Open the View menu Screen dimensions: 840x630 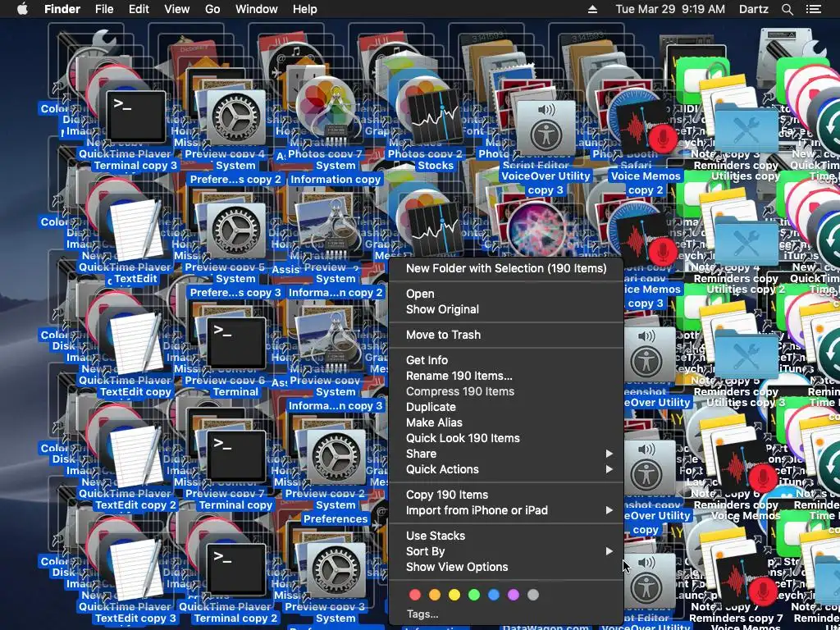tap(177, 9)
